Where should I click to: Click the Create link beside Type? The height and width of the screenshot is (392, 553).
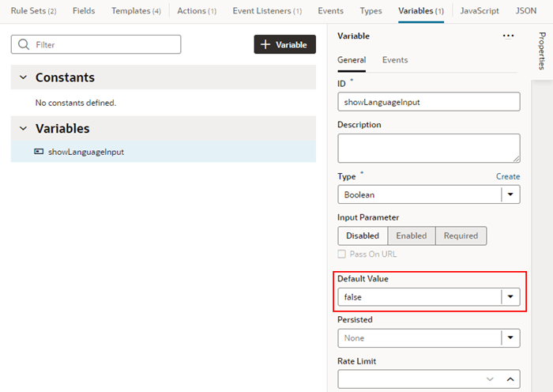[x=508, y=176]
